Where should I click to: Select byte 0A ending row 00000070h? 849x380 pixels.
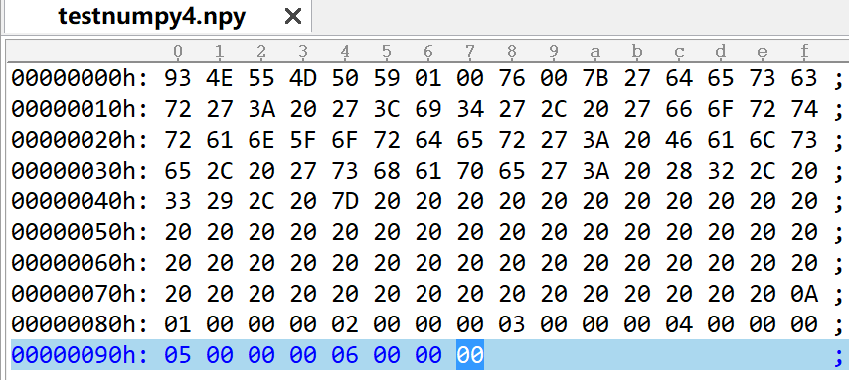pos(804,294)
